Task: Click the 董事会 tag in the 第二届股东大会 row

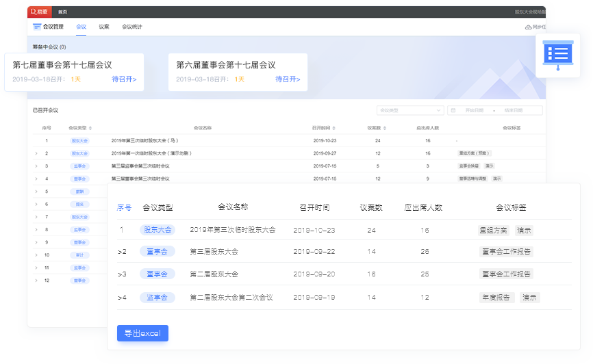Action: coord(157,274)
